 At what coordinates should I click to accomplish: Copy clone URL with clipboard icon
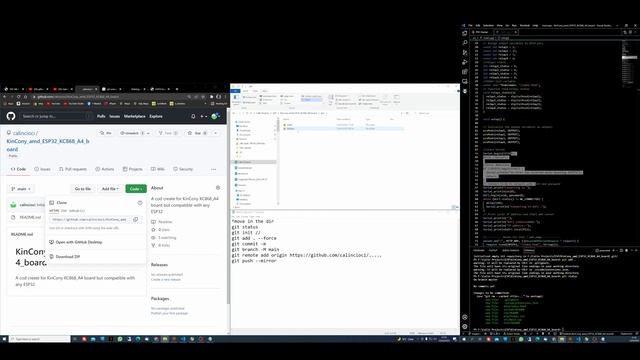click(136, 220)
